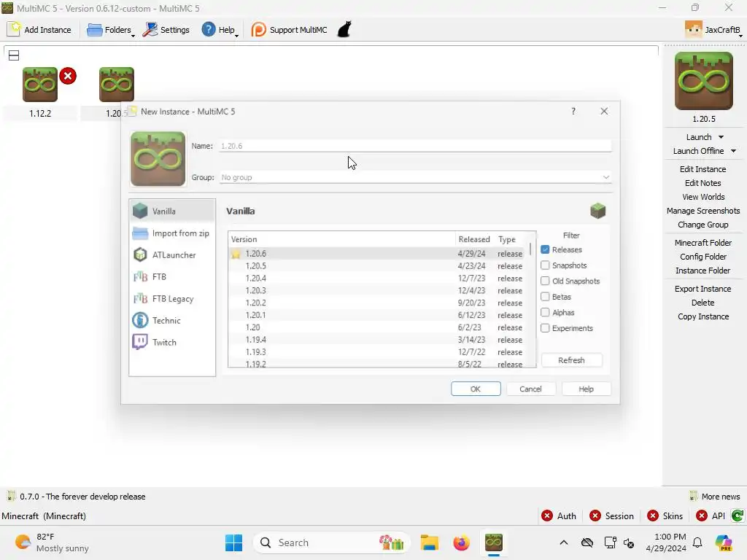The image size is (747, 560).
Task: Click the Auth status indicator
Action: 559,516
